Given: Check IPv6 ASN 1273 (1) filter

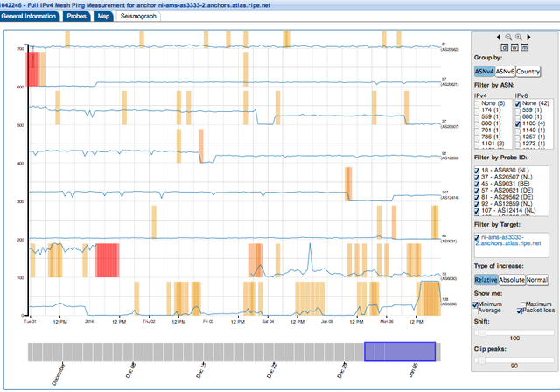Looking at the screenshot, I should coord(518,143).
